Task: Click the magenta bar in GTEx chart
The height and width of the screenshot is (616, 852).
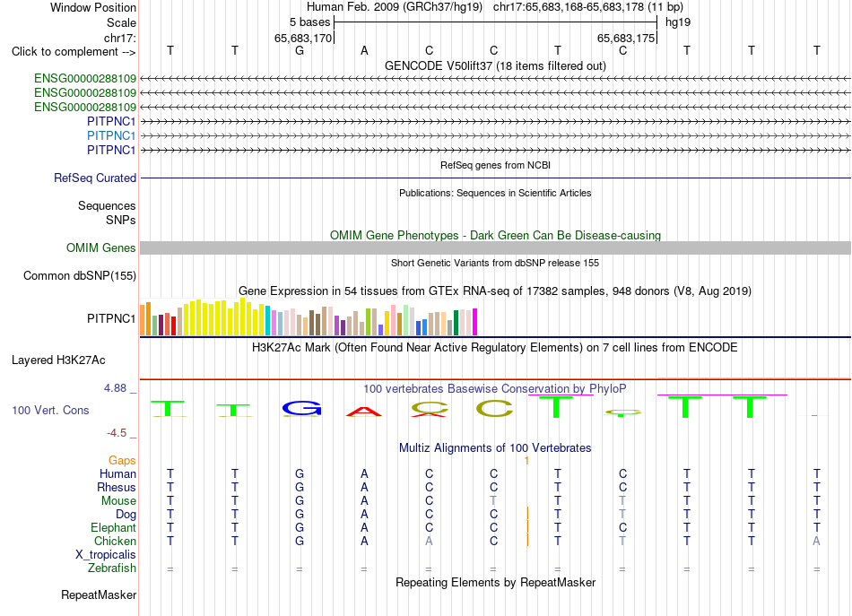Action: [475, 322]
